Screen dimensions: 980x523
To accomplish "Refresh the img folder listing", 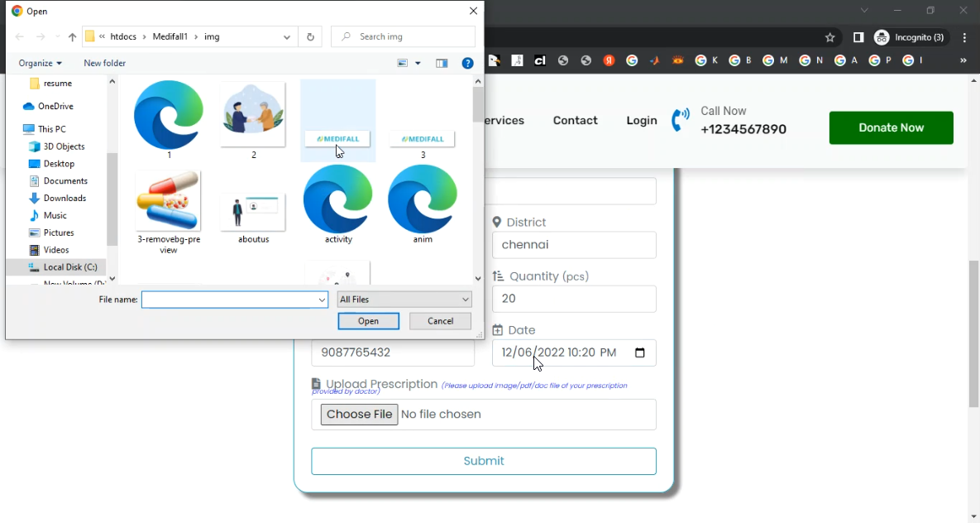I will pos(310,37).
